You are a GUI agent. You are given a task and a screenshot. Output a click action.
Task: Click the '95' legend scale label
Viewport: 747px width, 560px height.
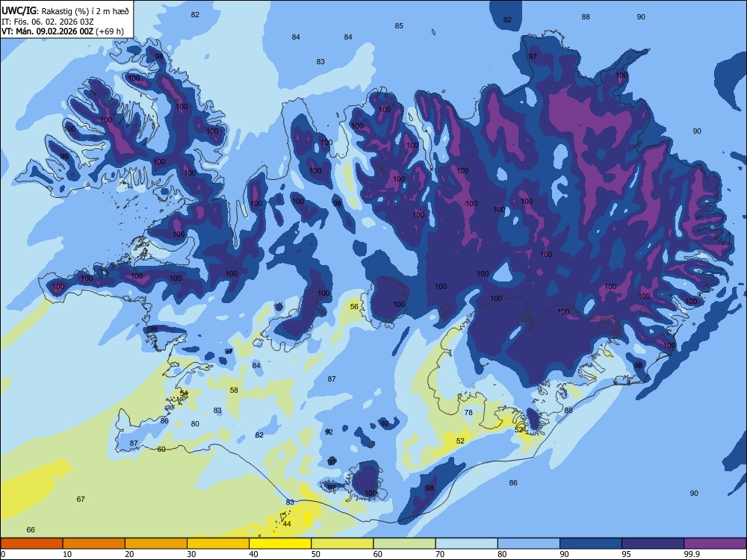626,554
